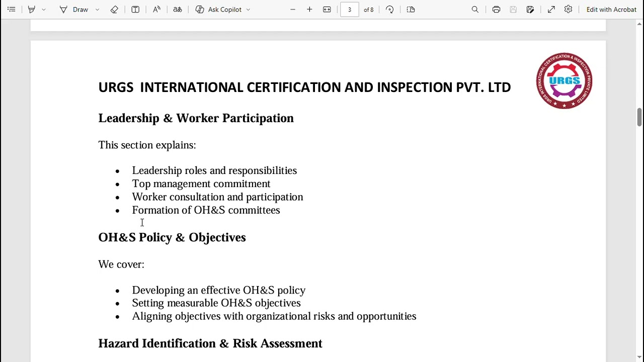
Task: Zoom in with the plus icon
Action: [x=309, y=10]
